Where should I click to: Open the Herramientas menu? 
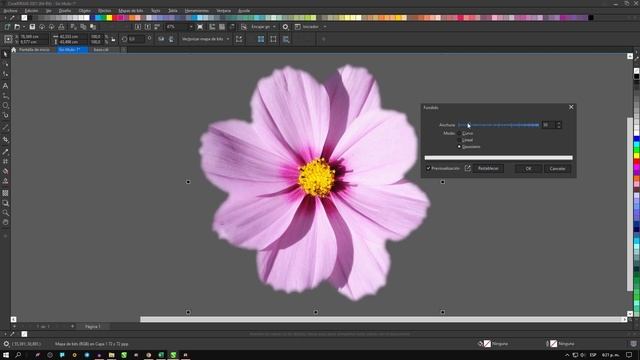click(197, 11)
